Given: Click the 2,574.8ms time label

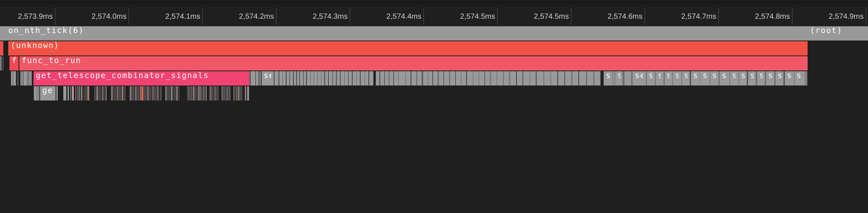Looking at the screenshot, I should pos(772,16).
